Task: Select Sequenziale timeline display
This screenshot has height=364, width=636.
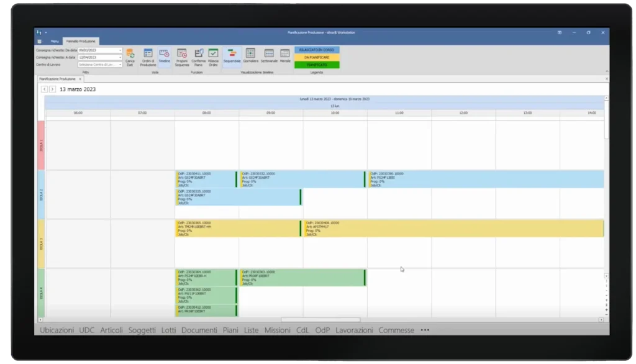Action: pos(232,57)
